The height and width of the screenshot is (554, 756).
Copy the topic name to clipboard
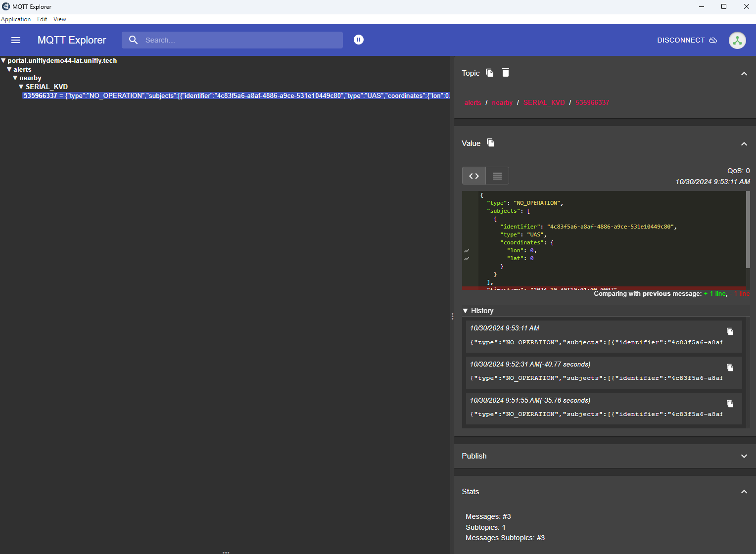click(x=489, y=72)
